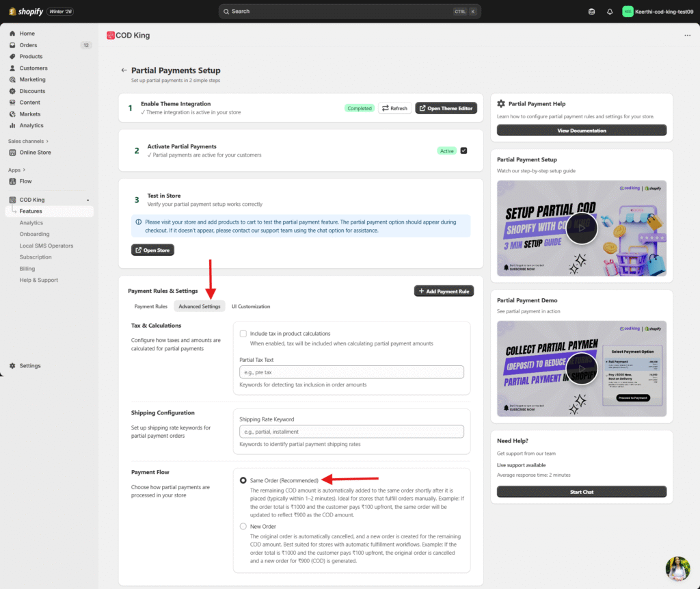Click the Shipping Rate Keyword field
This screenshot has width=700, height=589.
[x=351, y=432]
